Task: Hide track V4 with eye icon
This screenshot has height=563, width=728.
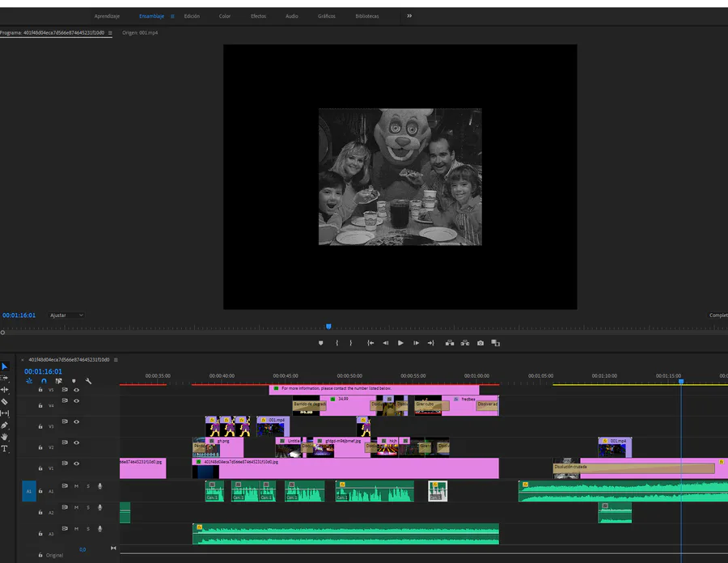Action: [77, 400]
